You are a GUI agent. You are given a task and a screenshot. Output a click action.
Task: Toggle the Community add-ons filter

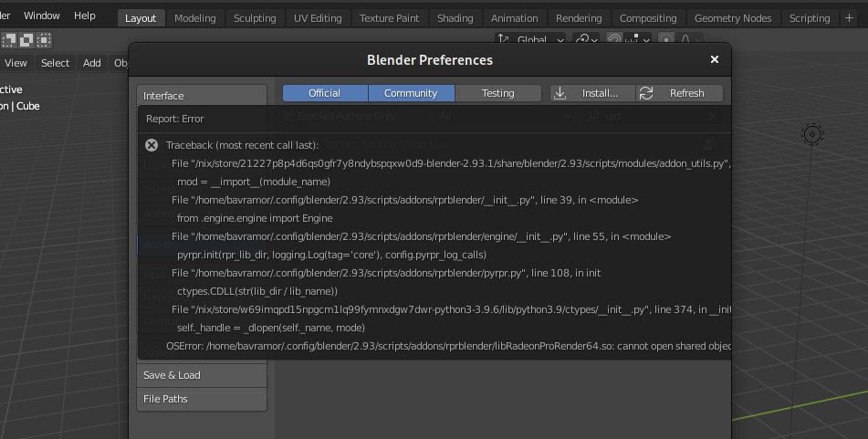411,93
